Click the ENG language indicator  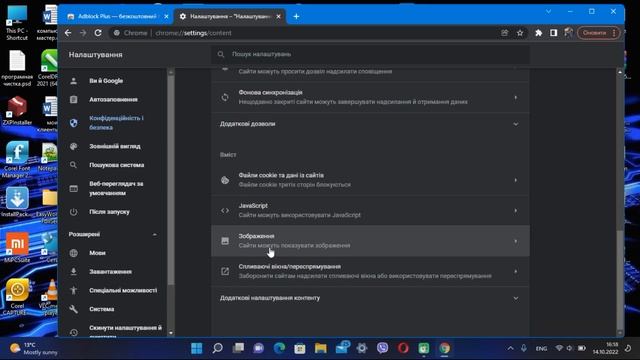[541, 349]
